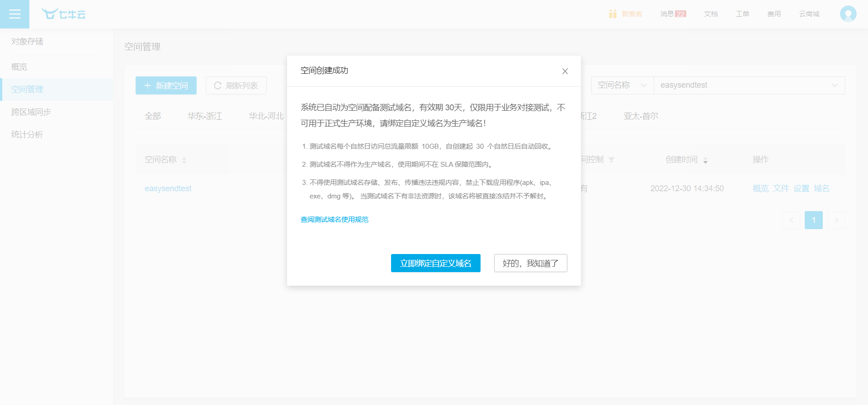This screenshot has height=405, width=868.
Task: Click the Qiniu Cloud logo
Action: (63, 14)
